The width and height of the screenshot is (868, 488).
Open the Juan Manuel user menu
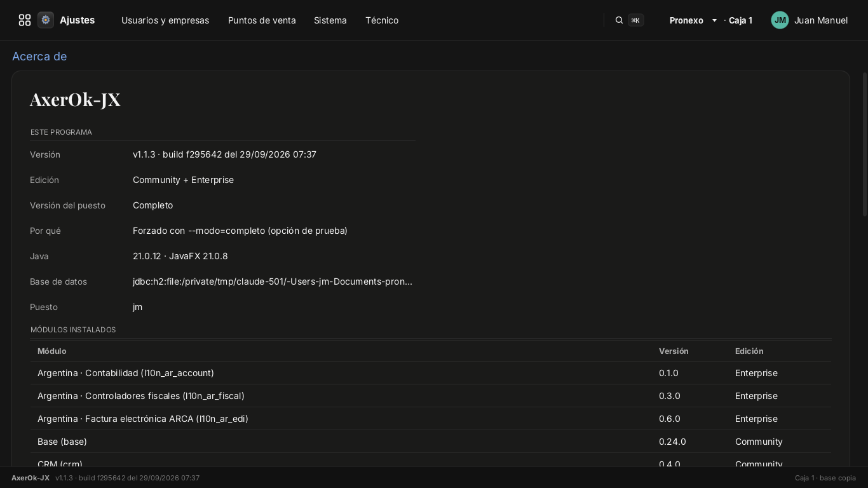(820, 20)
